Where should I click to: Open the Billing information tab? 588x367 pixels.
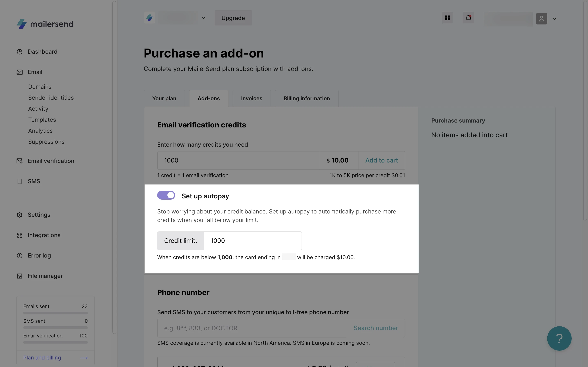[x=306, y=98]
